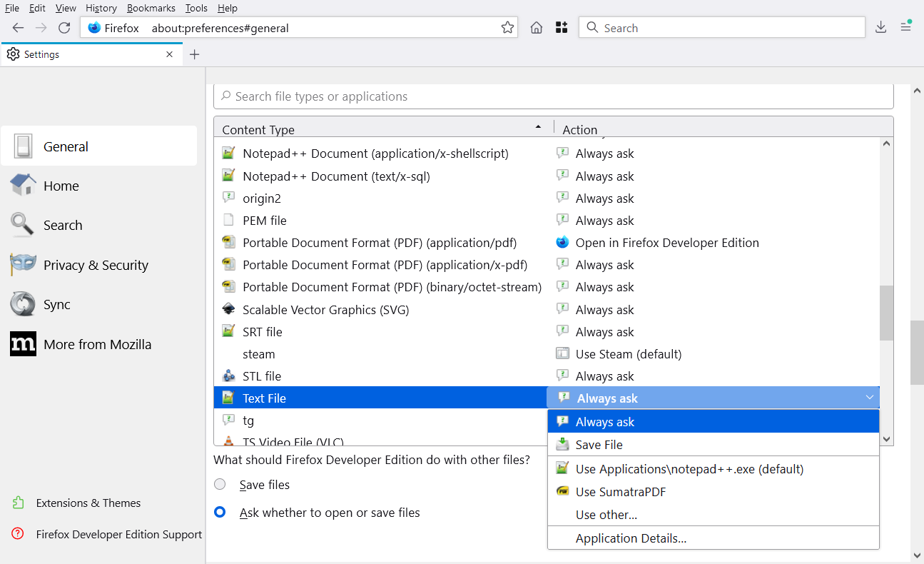This screenshot has width=924, height=564.
Task: Open Extensions & Themes link
Action: click(77, 503)
